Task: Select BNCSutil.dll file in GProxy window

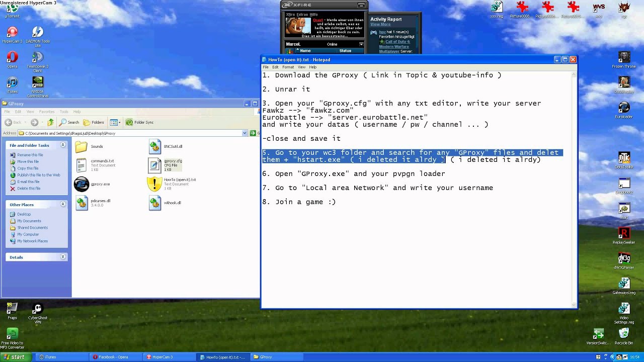Action: click(166, 146)
